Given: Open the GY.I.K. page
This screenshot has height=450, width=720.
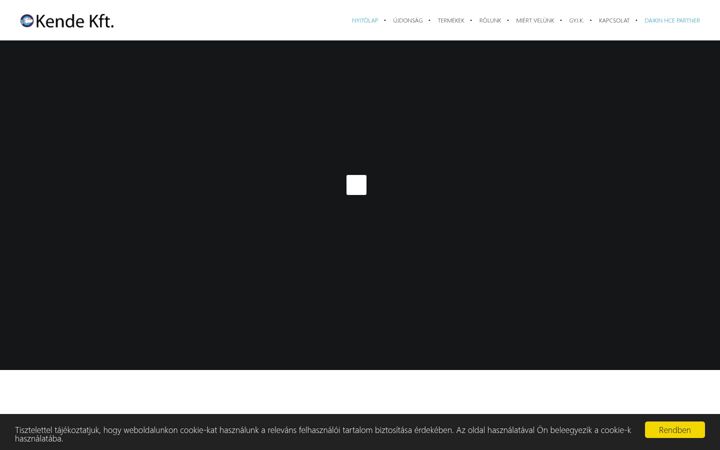Looking at the screenshot, I should click(576, 21).
